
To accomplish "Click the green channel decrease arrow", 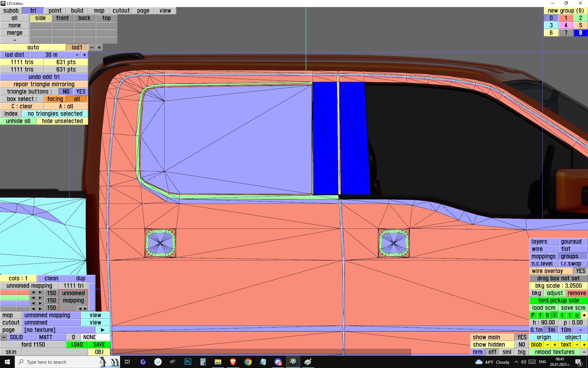I will pyautogui.click(x=33, y=298).
